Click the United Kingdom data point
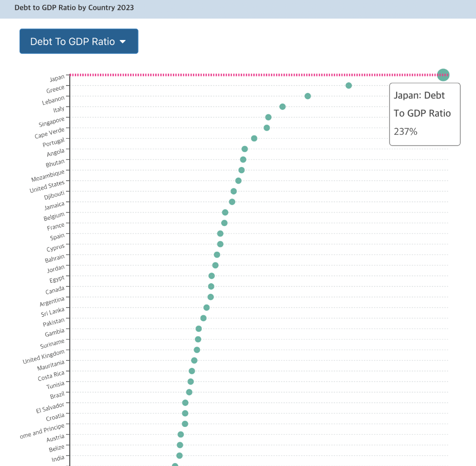 coord(197,350)
